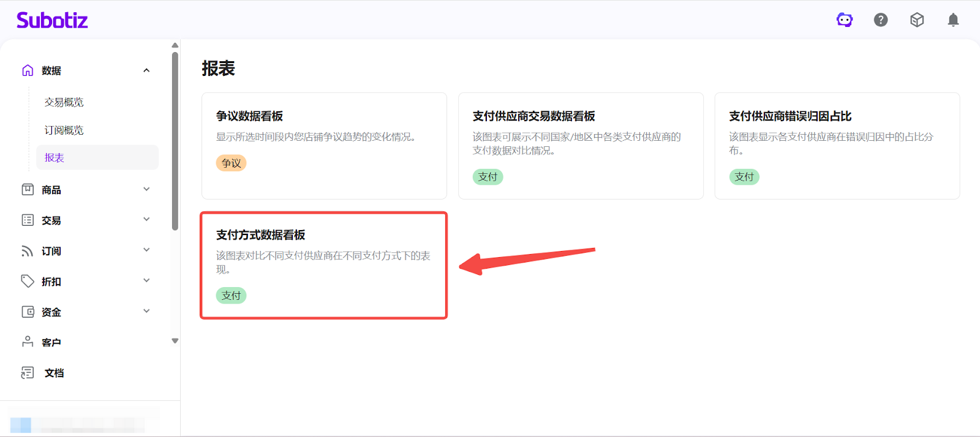Click the 资金 wallet icon in sidebar
Screen dimensions: 980x437
28,312
